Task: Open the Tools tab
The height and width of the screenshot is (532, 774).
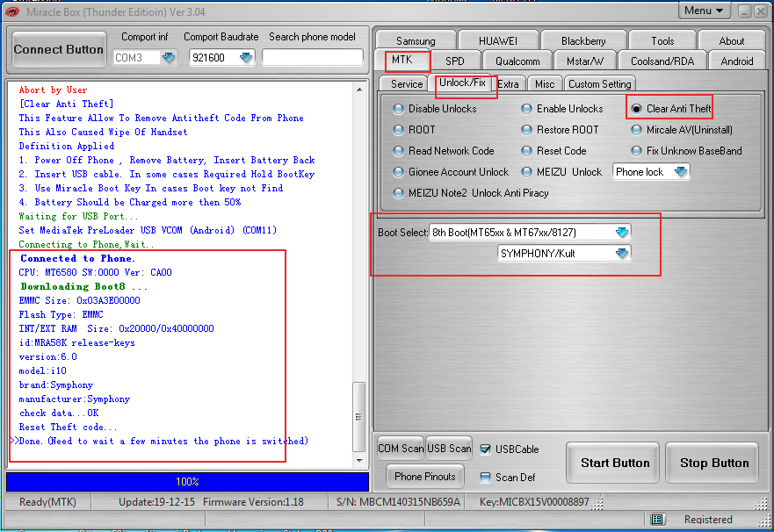Action: tap(662, 41)
